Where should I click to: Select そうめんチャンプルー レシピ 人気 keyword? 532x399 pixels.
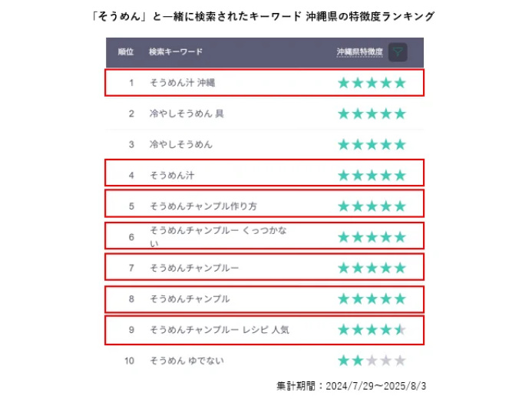(220, 329)
